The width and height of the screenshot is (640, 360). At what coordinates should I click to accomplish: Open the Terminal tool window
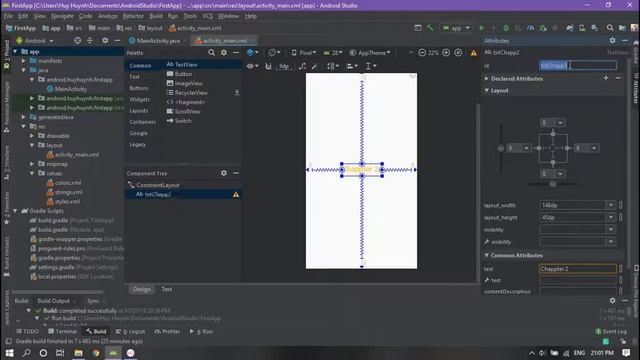tap(62, 331)
